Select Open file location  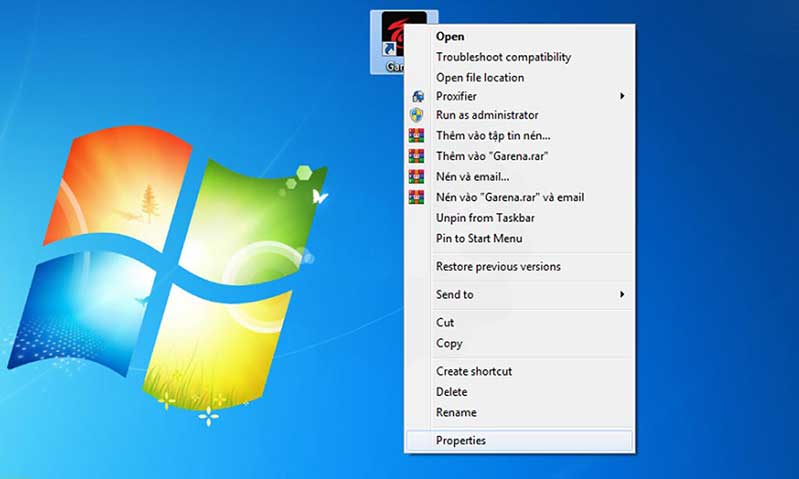point(480,77)
